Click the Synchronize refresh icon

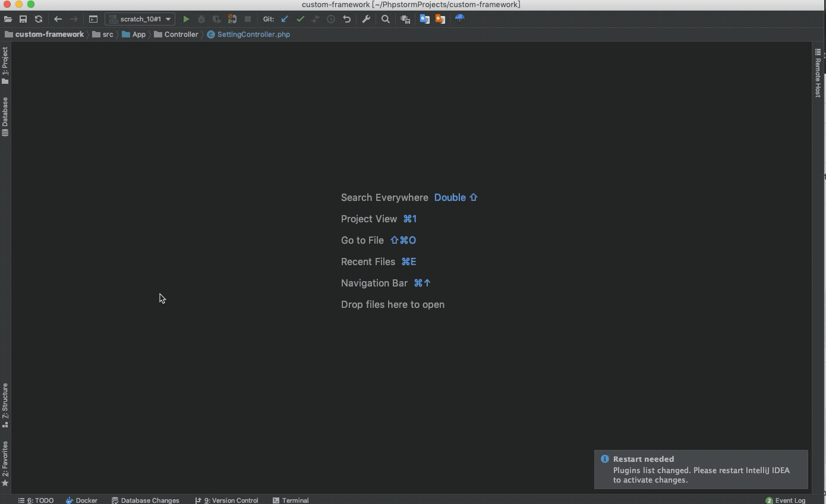(x=39, y=19)
